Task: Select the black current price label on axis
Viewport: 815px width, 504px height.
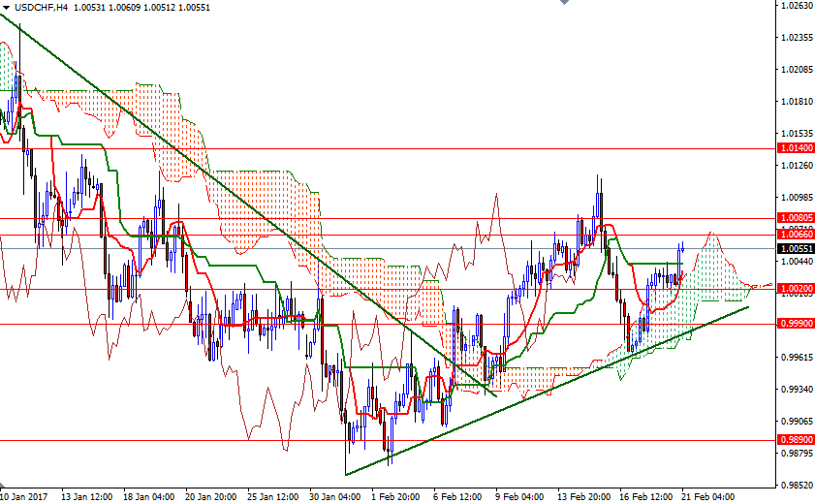Action: pyautogui.click(x=796, y=249)
